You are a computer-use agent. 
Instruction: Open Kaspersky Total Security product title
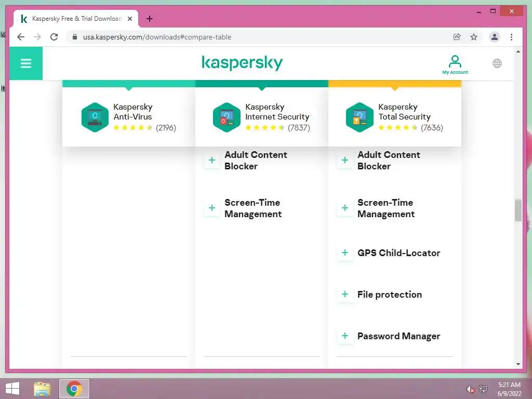(404, 112)
